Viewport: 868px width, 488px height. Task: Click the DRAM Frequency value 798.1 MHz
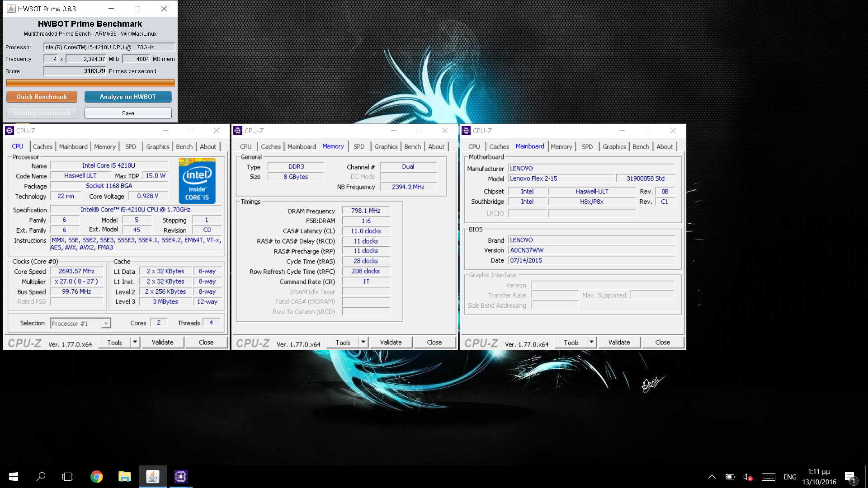[x=366, y=211]
